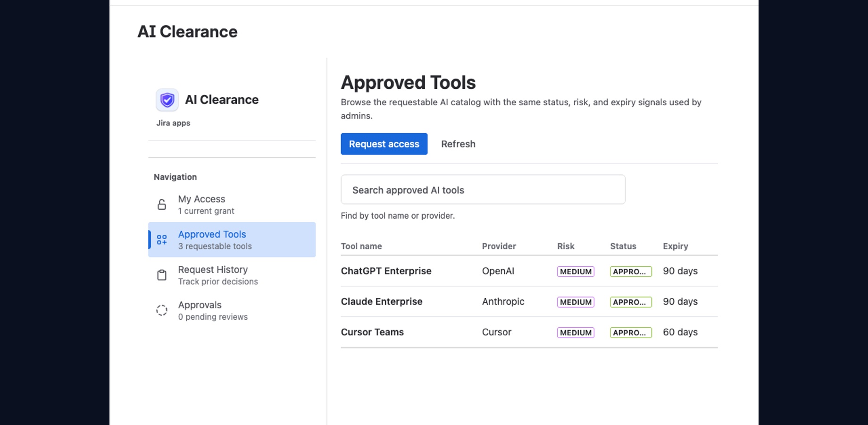Focus the Search approved AI tools field
868x425 pixels.
coord(483,190)
